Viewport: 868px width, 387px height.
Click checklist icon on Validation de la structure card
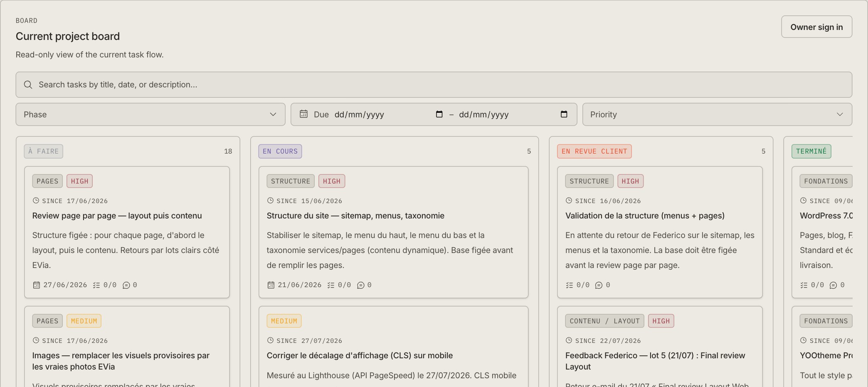pos(570,285)
